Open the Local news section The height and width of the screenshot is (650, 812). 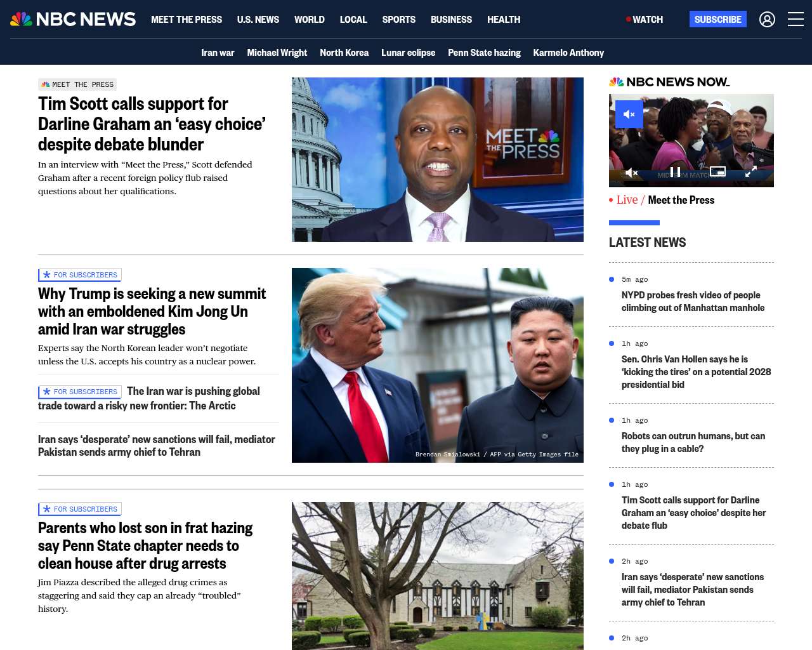353,20
